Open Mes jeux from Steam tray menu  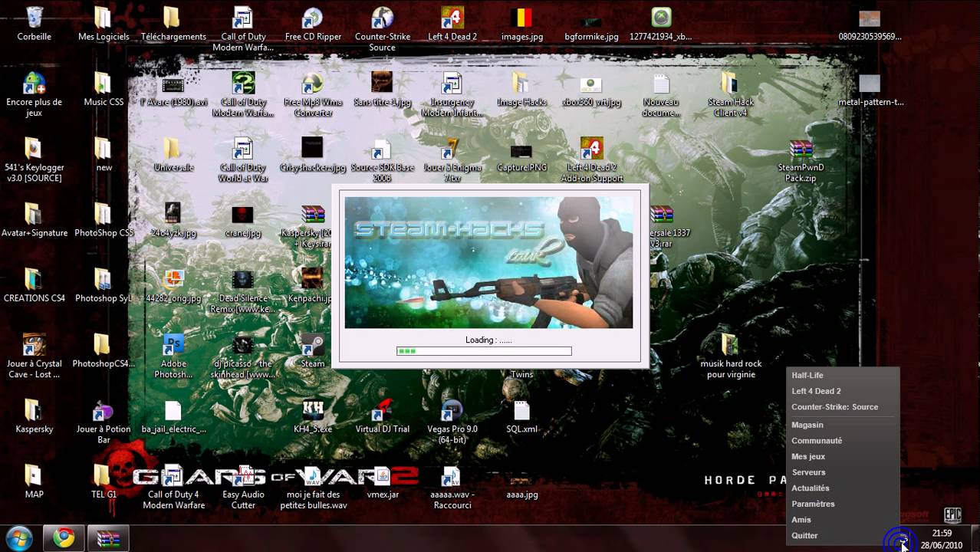click(808, 457)
